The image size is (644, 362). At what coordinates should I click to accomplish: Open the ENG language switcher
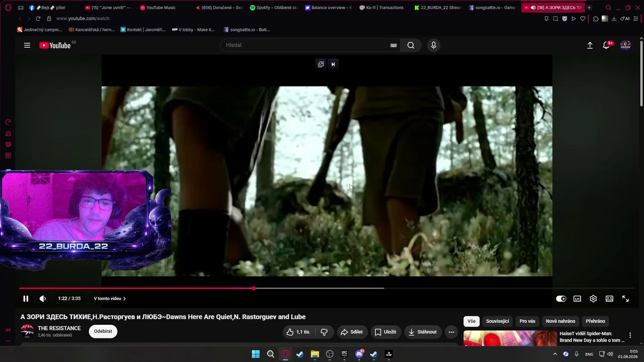click(x=589, y=354)
